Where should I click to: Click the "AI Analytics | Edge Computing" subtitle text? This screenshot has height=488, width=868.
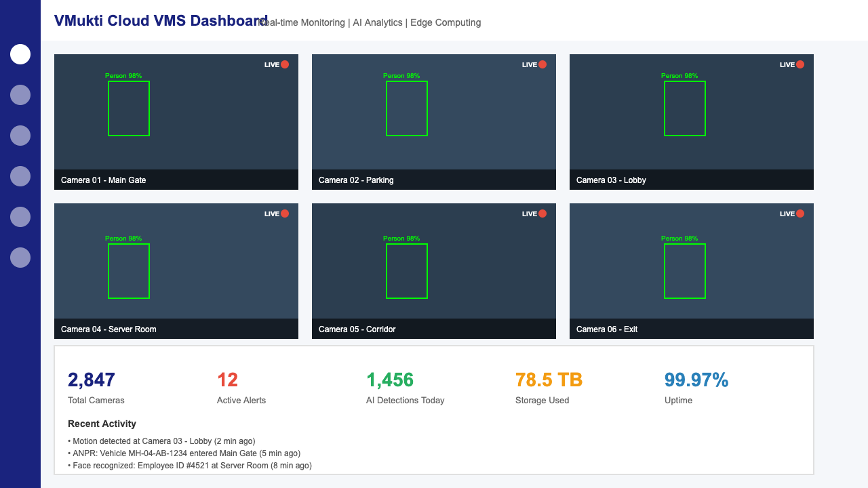click(x=417, y=22)
